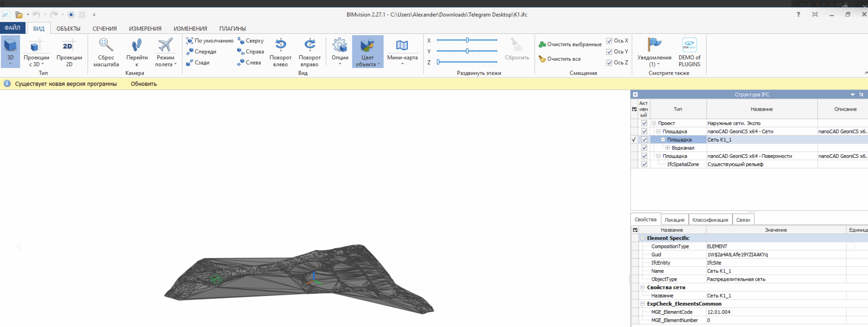Toggle the Ось Z checkbox
The image size is (868, 327).
click(x=609, y=63)
